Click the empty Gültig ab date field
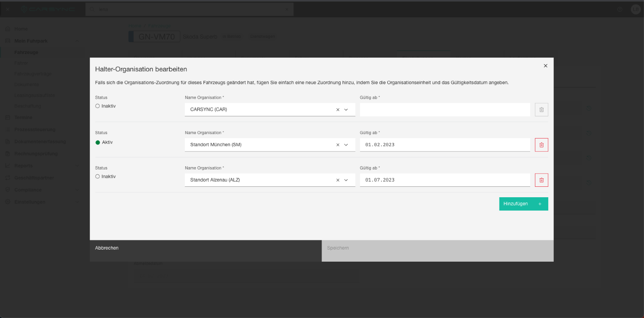Viewport: 644px width, 318px height. click(445, 109)
